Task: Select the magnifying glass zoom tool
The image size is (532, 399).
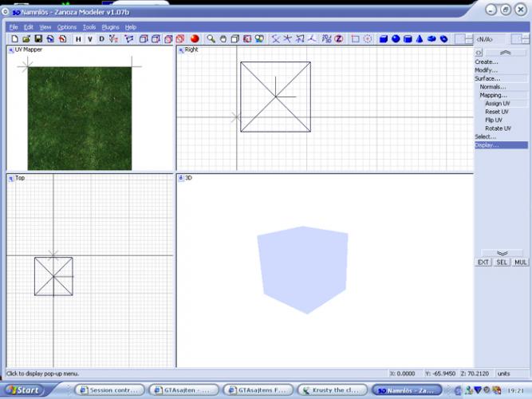Action: point(211,38)
